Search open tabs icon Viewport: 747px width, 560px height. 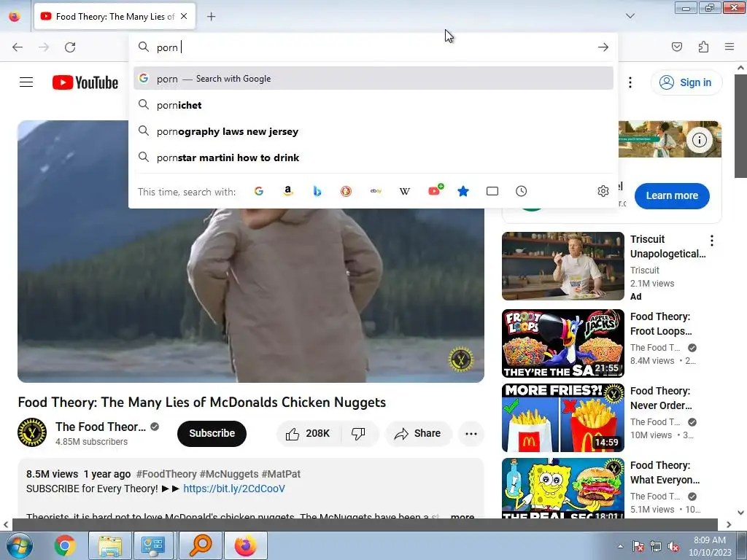click(492, 191)
